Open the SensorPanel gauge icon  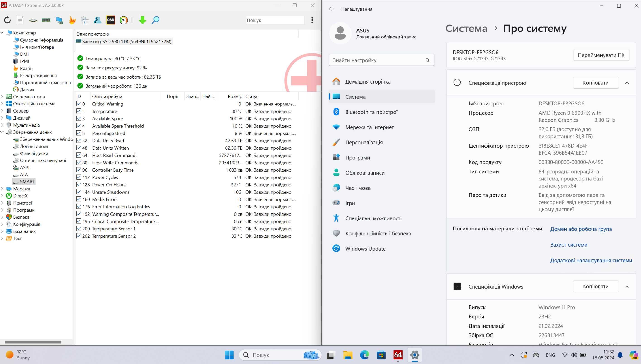point(123,20)
